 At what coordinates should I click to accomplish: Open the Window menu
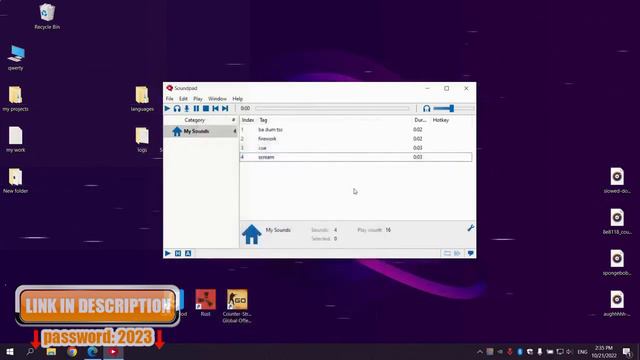(x=217, y=99)
